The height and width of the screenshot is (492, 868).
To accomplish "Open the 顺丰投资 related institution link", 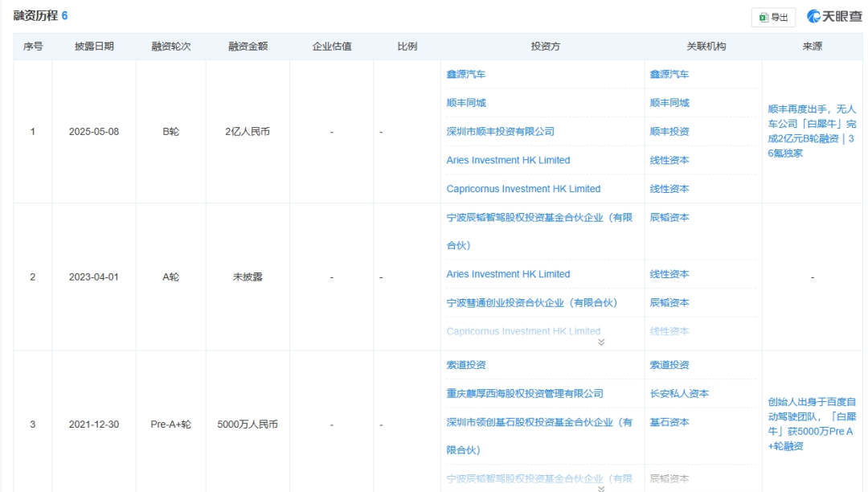I will point(669,132).
